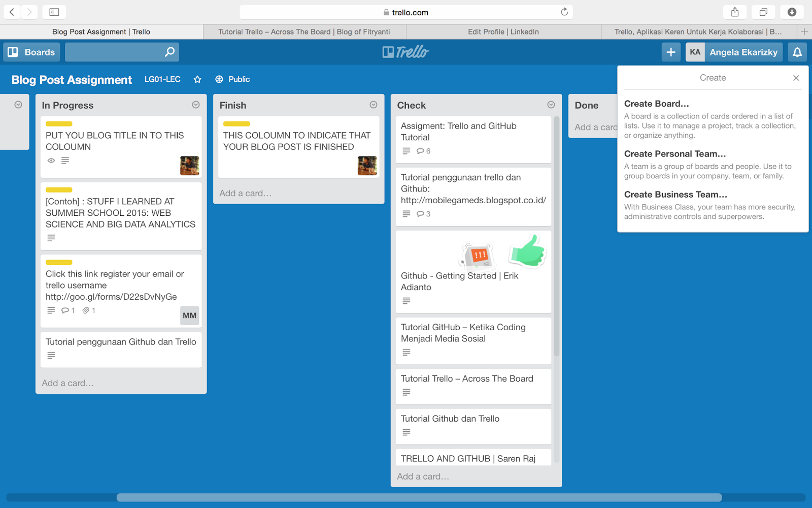Viewport: 812px width, 508px height.
Task: Click the attachment icon on the register email card
Action: coord(86,310)
